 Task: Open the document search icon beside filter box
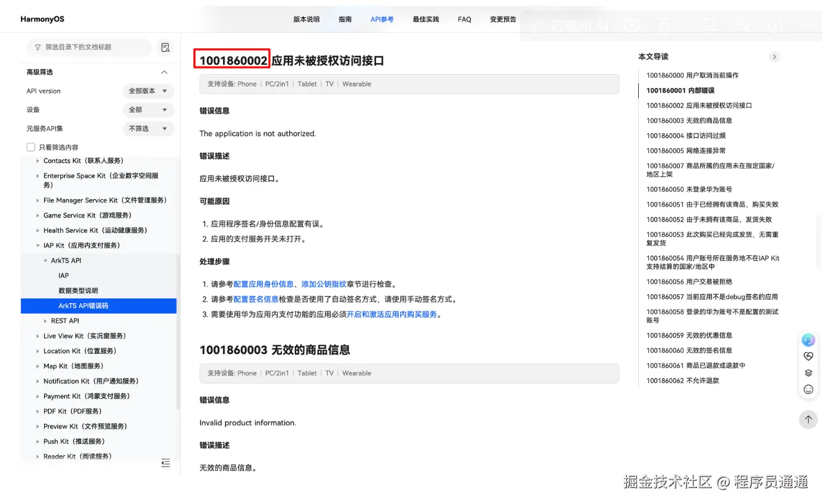click(x=165, y=48)
